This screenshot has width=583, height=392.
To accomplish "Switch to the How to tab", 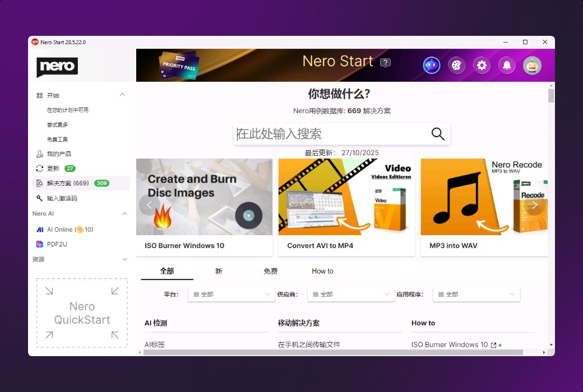I will tap(322, 271).
